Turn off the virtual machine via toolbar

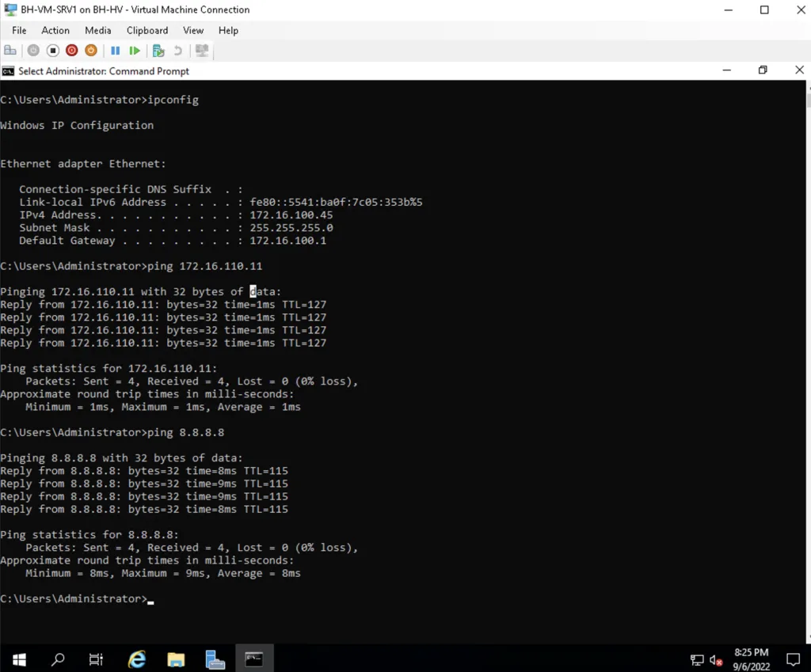(53, 50)
